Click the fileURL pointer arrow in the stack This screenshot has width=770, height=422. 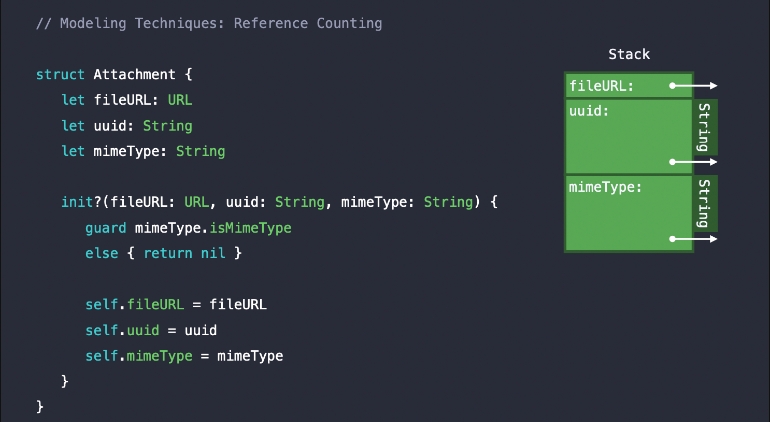point(693,86)
